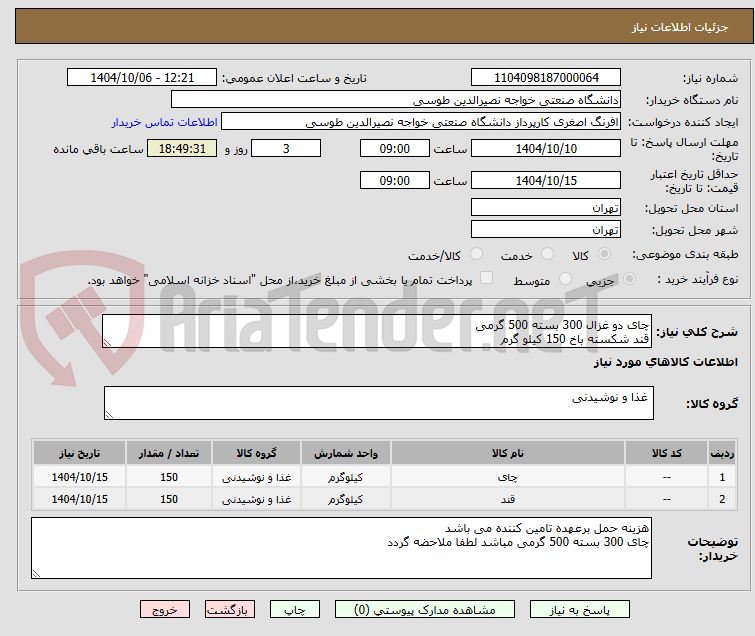Click the تعداد / مقدار column header

(x=169, y=453)
